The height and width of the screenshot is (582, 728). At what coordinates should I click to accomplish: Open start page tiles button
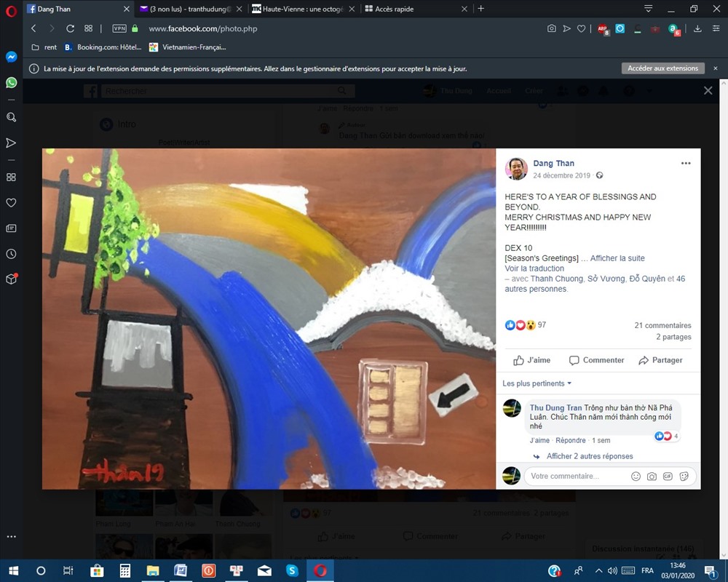pyautogui.click(x=88, y=28)
